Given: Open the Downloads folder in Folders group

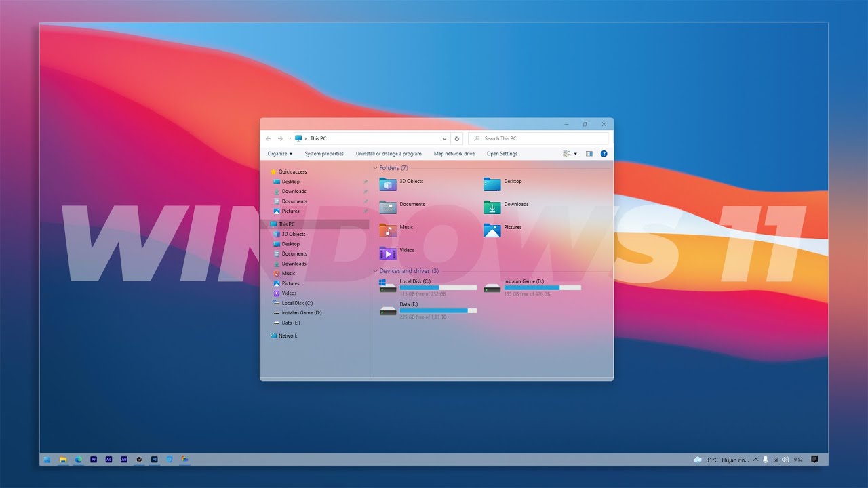Looking at the screenshot, I should click(492, 207).
